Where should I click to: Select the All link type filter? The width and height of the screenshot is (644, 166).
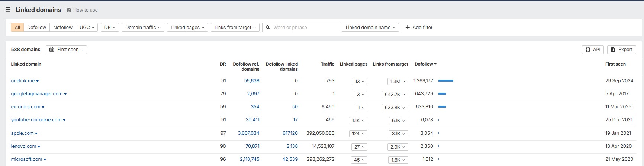coord(17,28)
